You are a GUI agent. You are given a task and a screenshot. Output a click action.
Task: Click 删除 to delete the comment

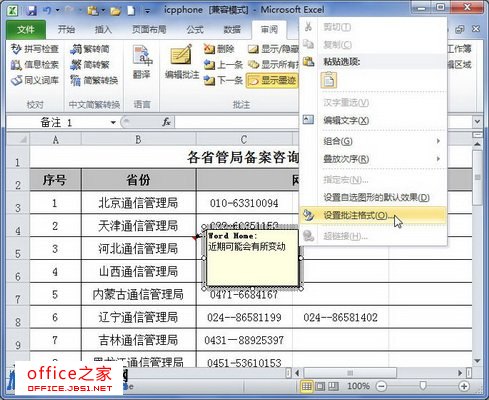219,49
